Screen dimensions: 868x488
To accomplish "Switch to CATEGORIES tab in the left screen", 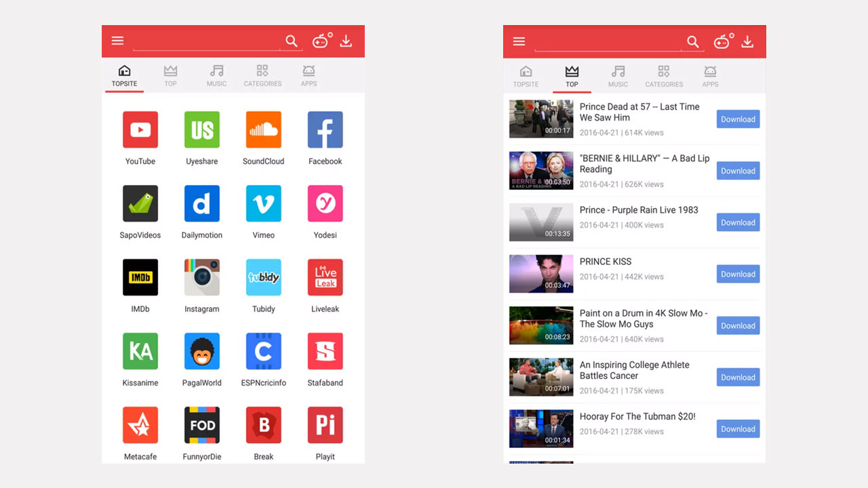I will (x=262, y=75).
